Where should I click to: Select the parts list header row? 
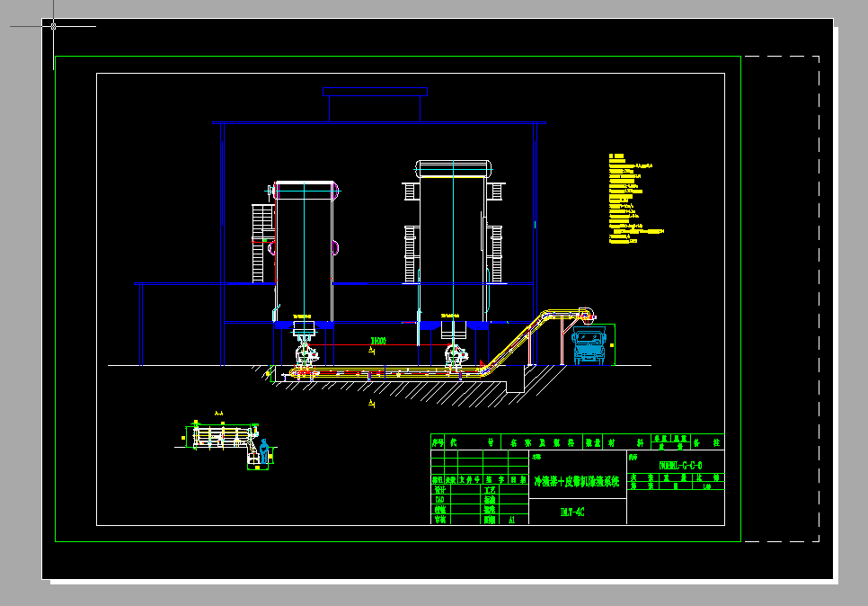click(x=577, y=441)
